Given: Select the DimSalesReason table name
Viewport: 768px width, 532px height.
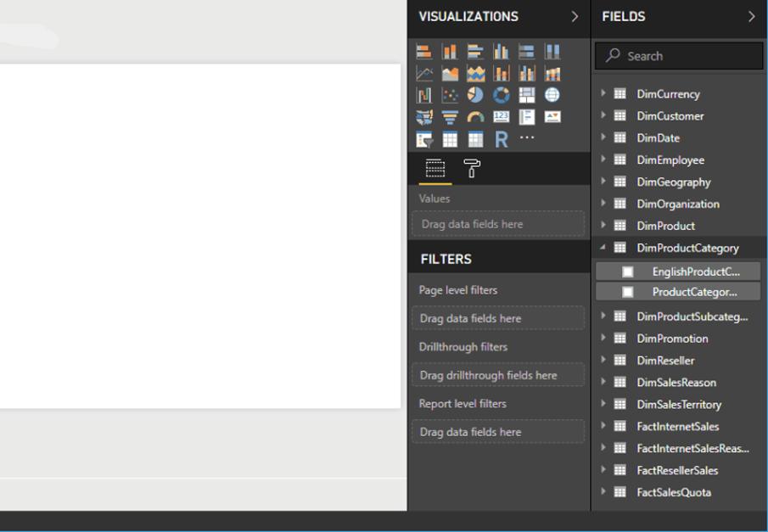Looking at the screenshot, I should coord(676,383).
